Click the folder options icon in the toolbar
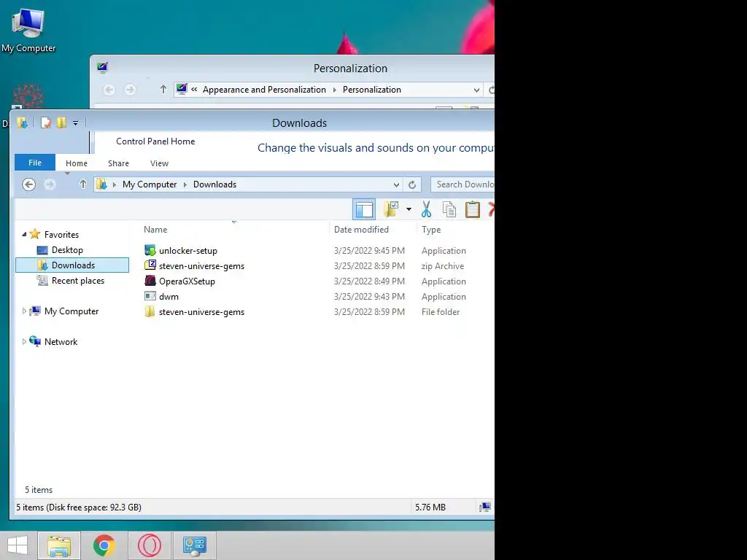Viewport: 747px width, 560px height. [391, 209]
